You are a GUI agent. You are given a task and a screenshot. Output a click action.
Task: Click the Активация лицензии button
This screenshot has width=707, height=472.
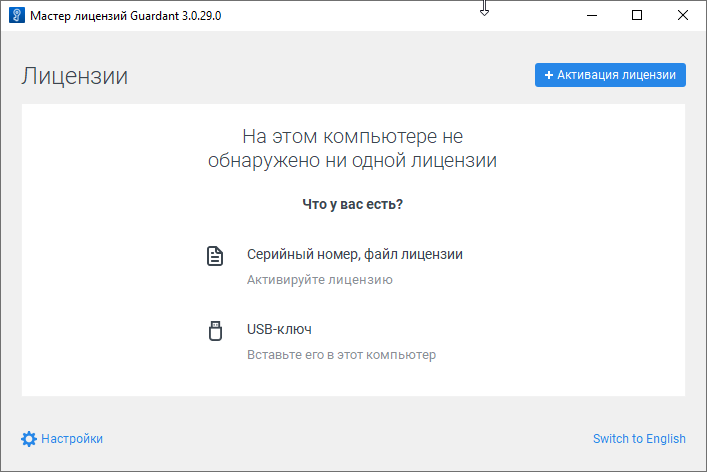(x=610, y=75)
